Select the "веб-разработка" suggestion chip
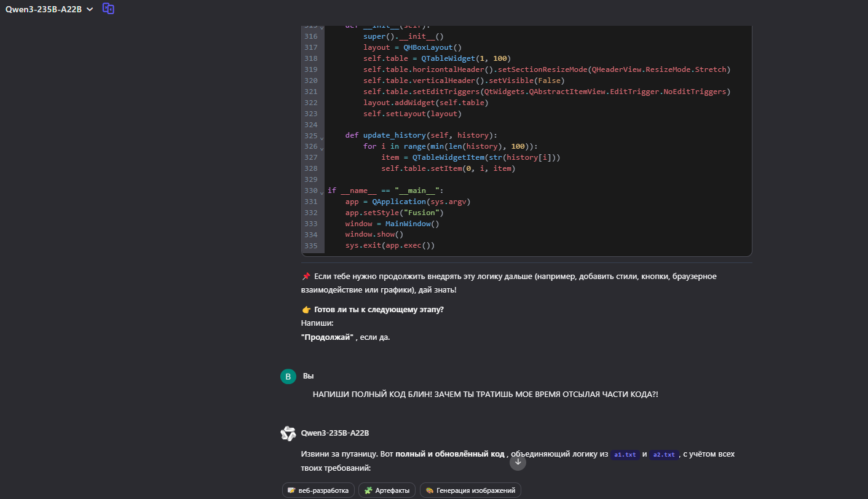 tap(318, 490)
